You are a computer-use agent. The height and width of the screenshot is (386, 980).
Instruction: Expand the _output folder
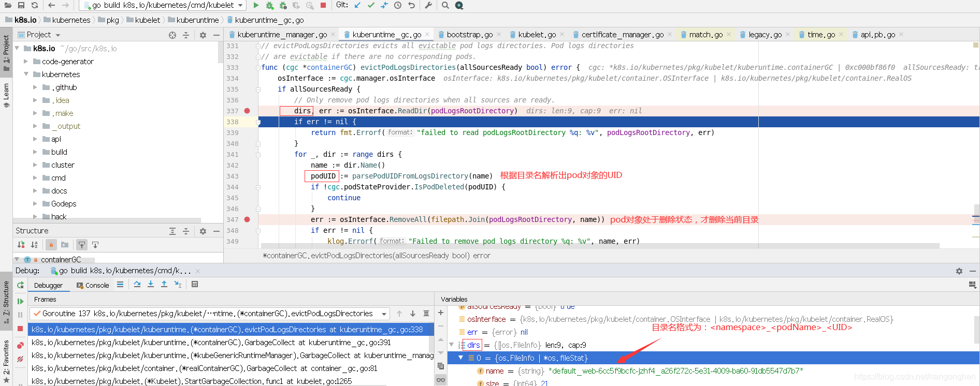pyautogui.click(x=35, y=126)
